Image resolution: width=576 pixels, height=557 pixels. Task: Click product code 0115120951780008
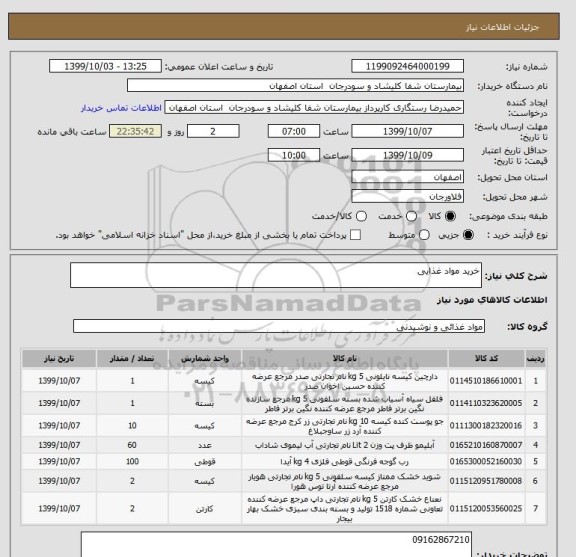coord(486,481)
